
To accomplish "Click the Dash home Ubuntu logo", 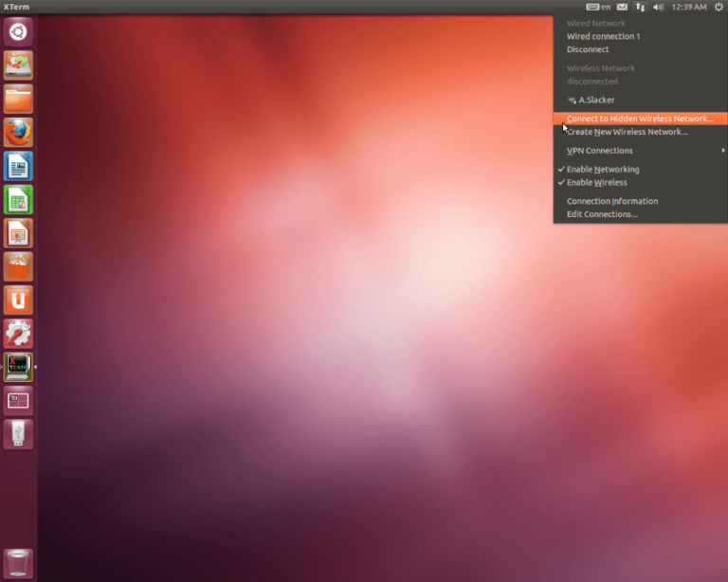I will pyautogui.click(x=18, y=31).
